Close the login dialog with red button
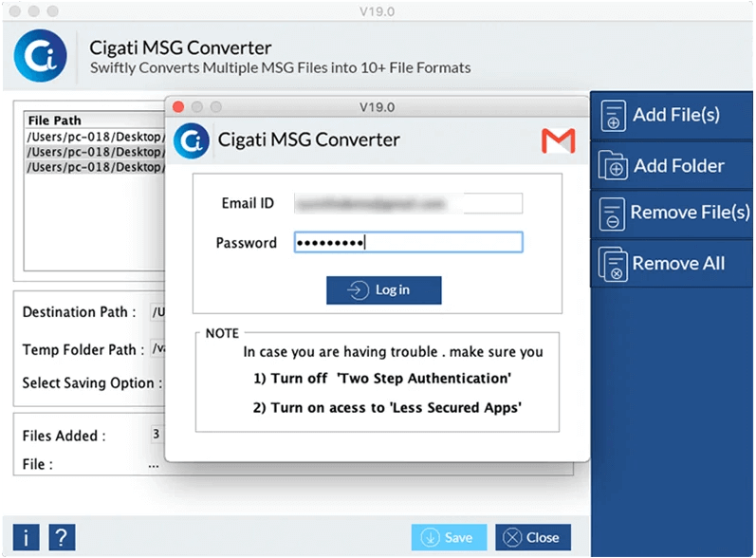Image resolution: width=756 pixels, height=558 pixels. [178, 106]
